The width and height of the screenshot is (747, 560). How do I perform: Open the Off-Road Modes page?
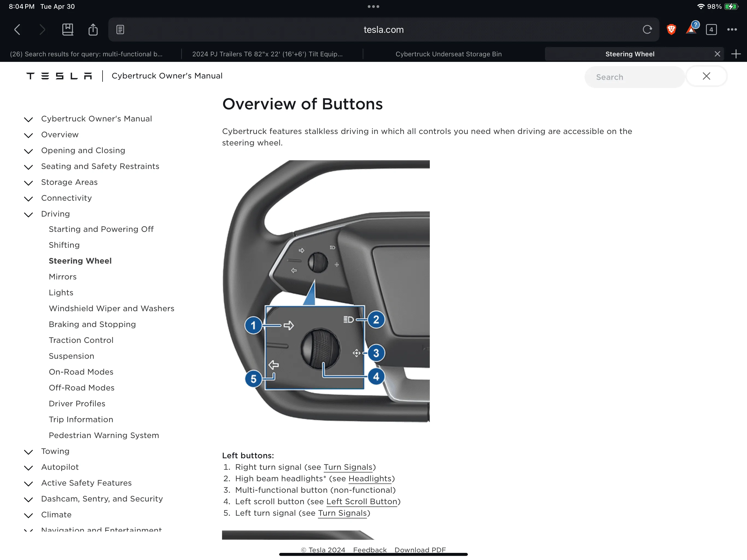point(81,388)
